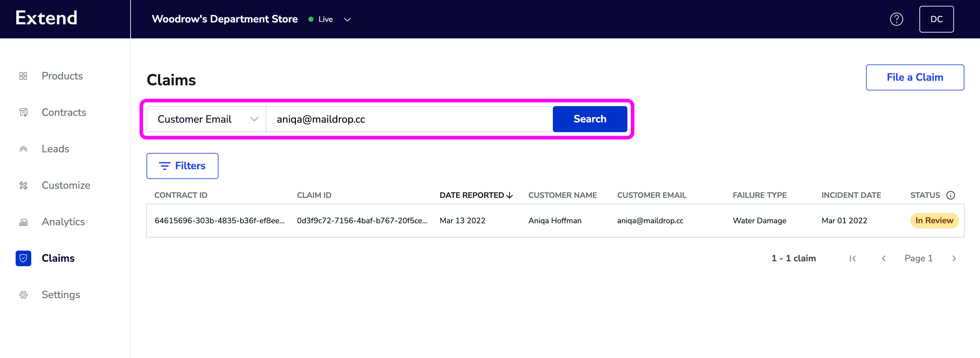Open the help question mark icon

(896, 19)
